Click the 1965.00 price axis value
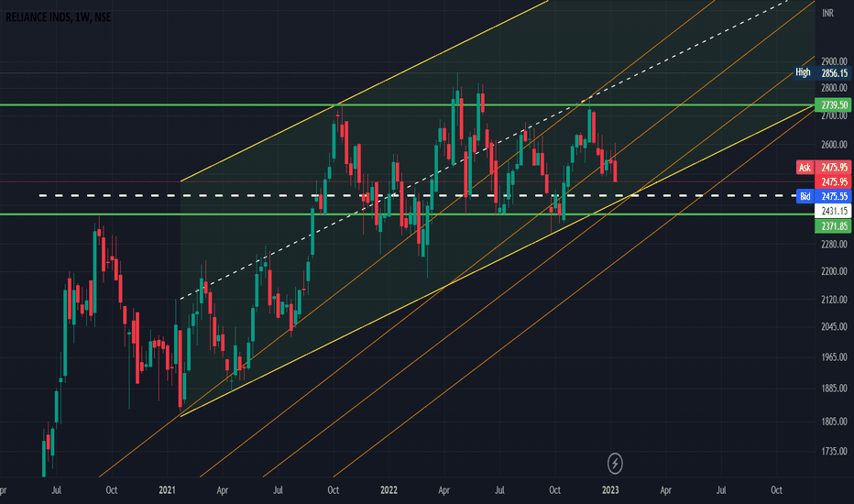Image resolution: width=854 pixels, height=504 pixels. [834, 356]
